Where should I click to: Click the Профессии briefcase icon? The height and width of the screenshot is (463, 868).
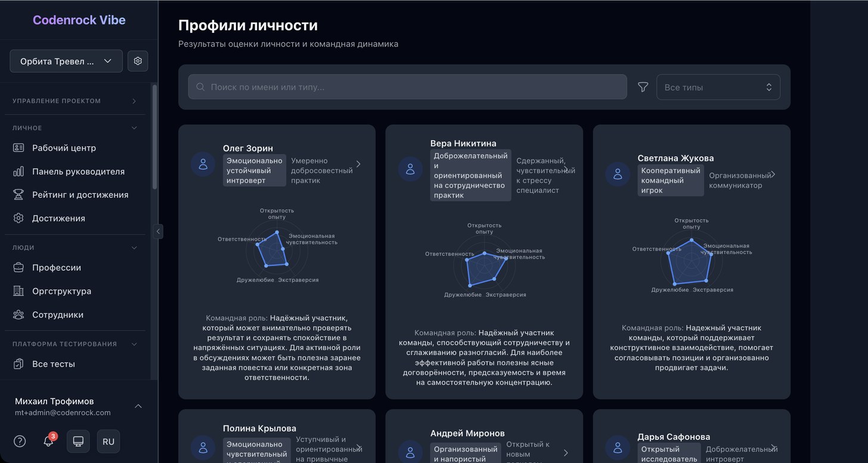tap(18, 268)
